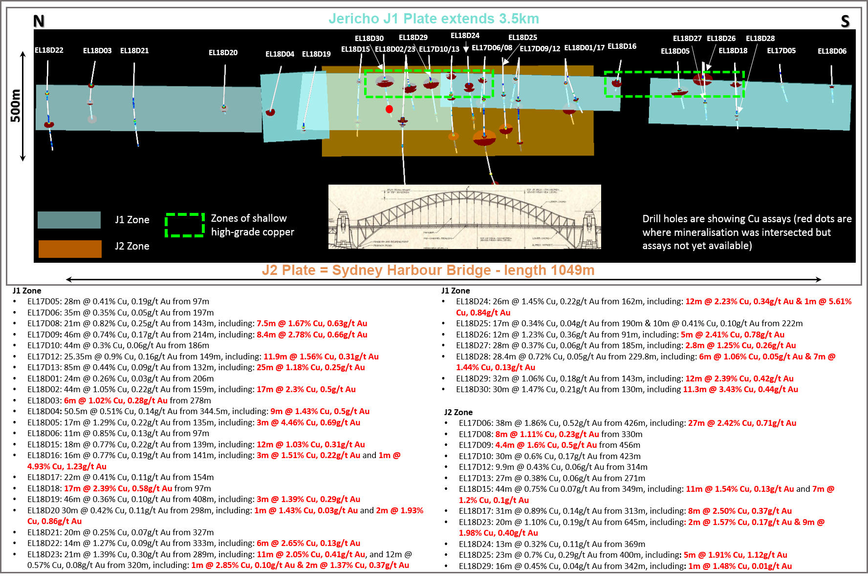
Task: Click drill hole label EL18D05 in the diagram
Action: 675,51
